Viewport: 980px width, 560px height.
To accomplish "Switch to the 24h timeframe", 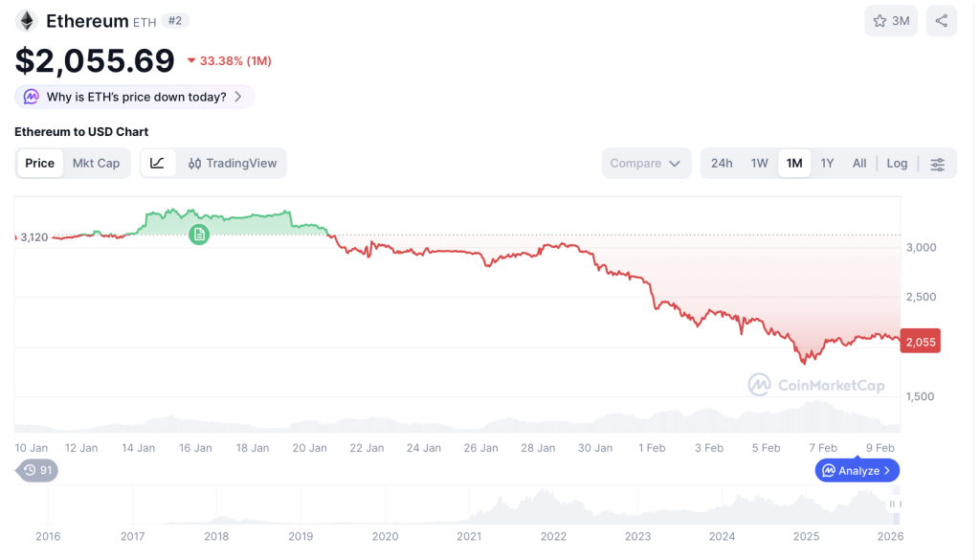I will [x=721, y=163].
